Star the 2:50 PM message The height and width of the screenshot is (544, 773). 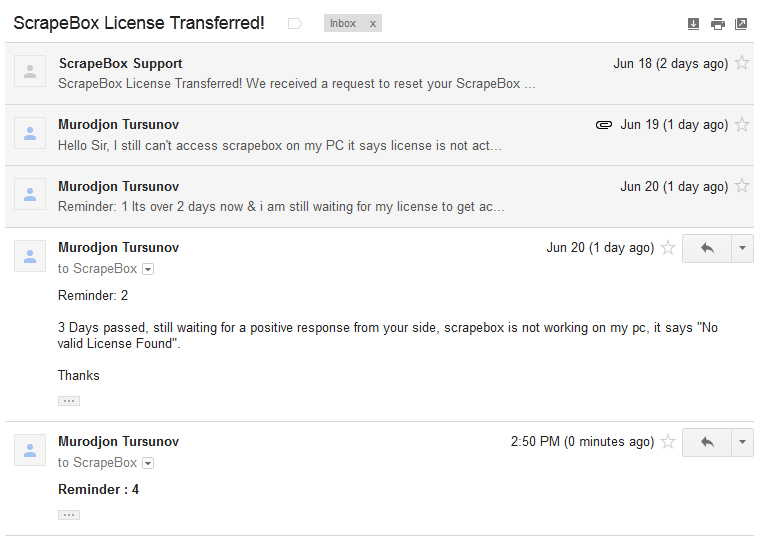668,441
